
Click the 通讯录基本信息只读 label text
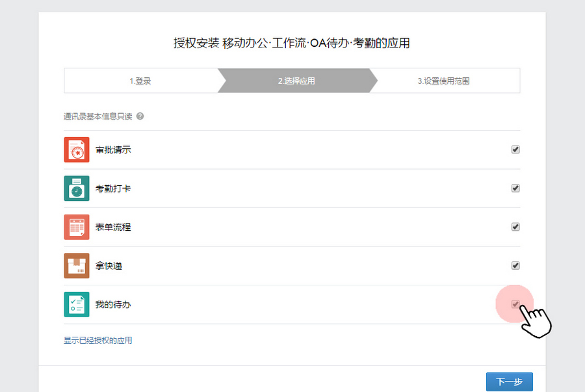(x=97, y=116)
